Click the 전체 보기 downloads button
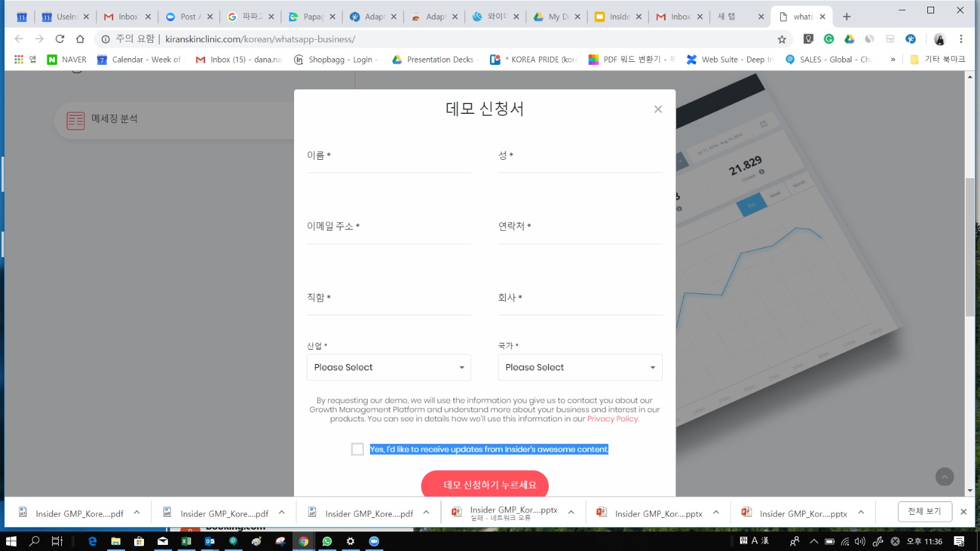Viewport: 980px width, 551px height. coord(924,511)
